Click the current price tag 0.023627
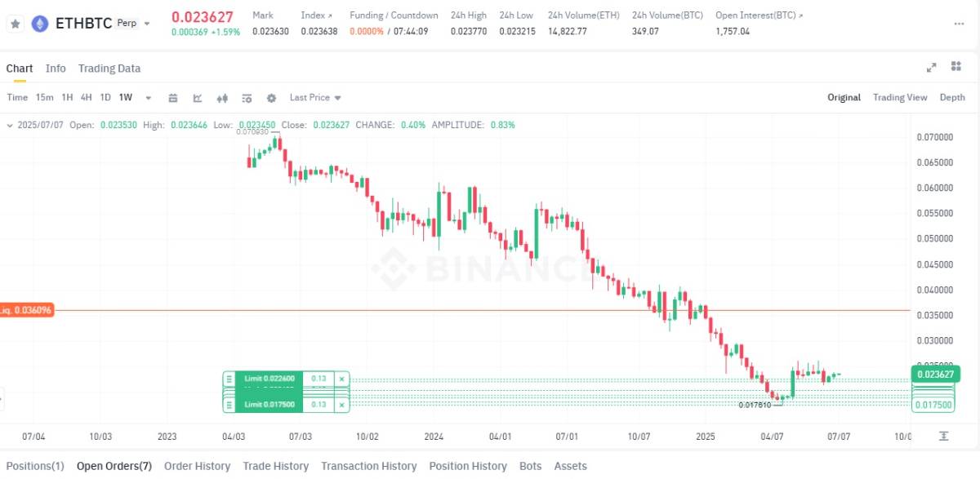The width and height of the screenshot is (980, 479). point(934,375)
